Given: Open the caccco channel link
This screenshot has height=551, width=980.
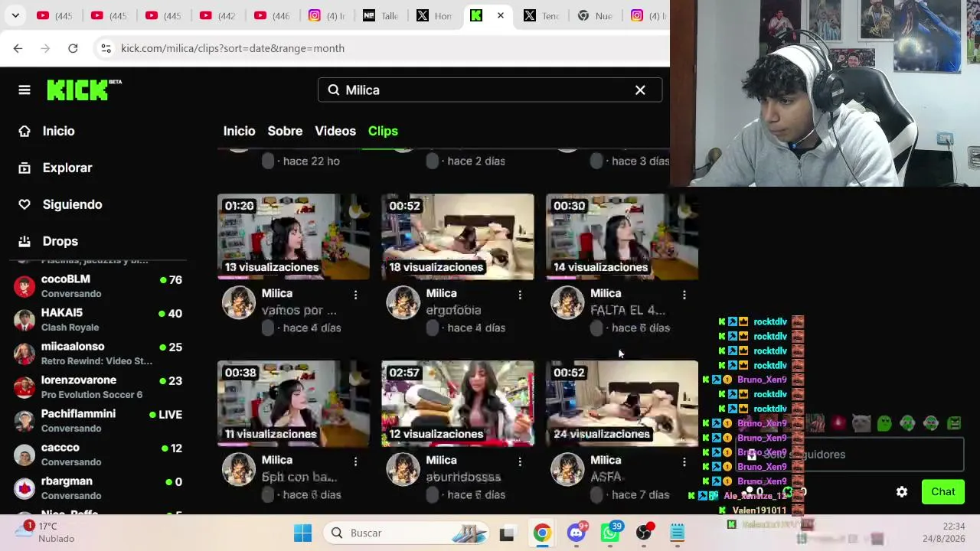Looking at the screenshot, I should point(60,448).
